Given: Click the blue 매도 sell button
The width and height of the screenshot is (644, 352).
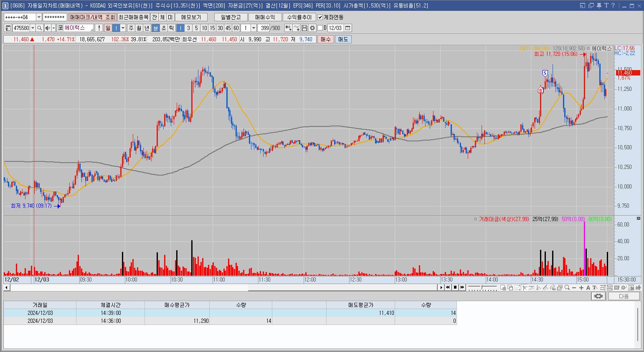Looking at the screenshot, I should (x=343, y=39).
